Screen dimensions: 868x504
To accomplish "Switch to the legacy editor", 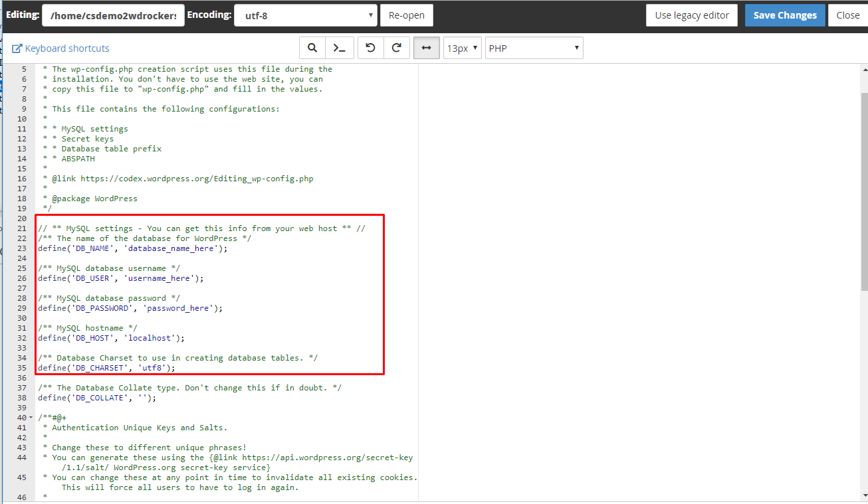I will click(x=692, y=15).
